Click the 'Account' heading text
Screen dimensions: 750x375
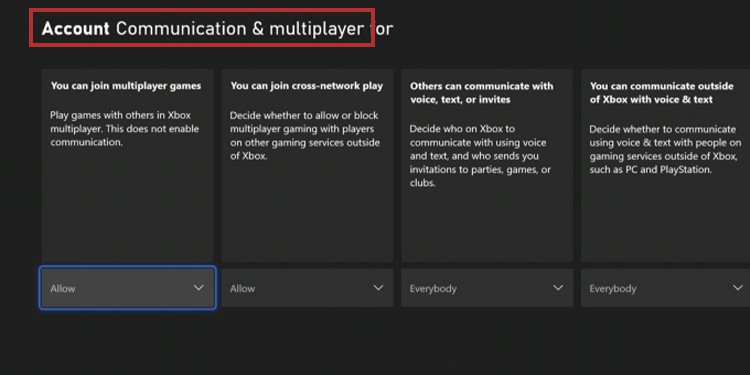[x=76, y=29]
